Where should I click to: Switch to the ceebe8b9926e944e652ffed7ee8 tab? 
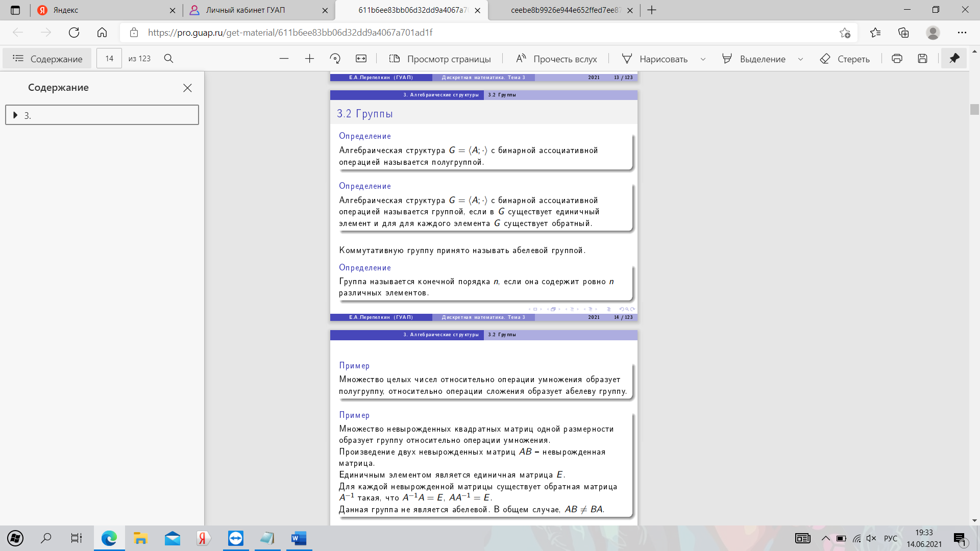pyautogui.click(x=564, y=10)
